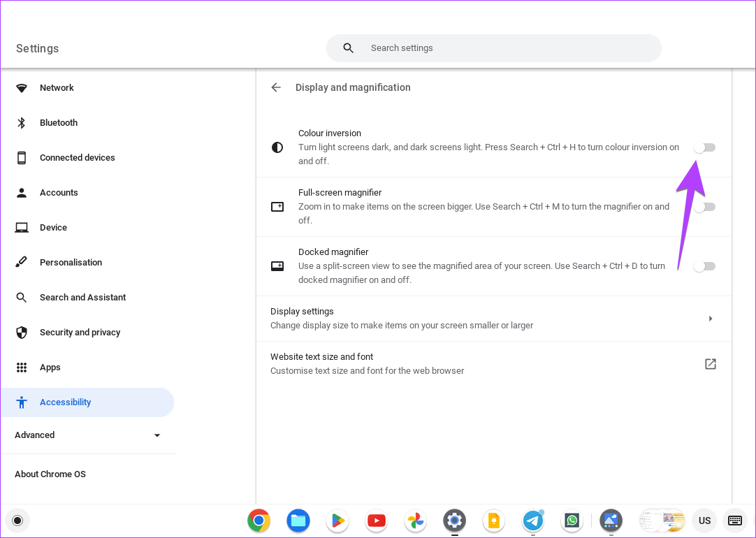Open the Network settings section
756x538 pixels.
click(57, 87)
